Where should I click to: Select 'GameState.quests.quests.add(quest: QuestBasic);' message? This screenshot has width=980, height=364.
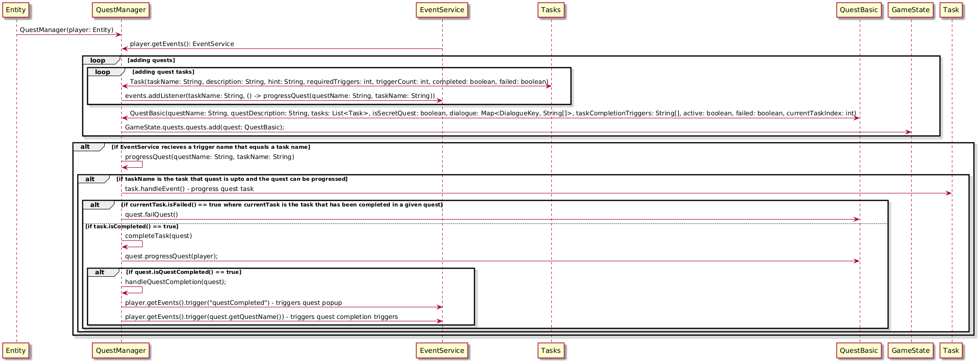click(x=205, y=127)
